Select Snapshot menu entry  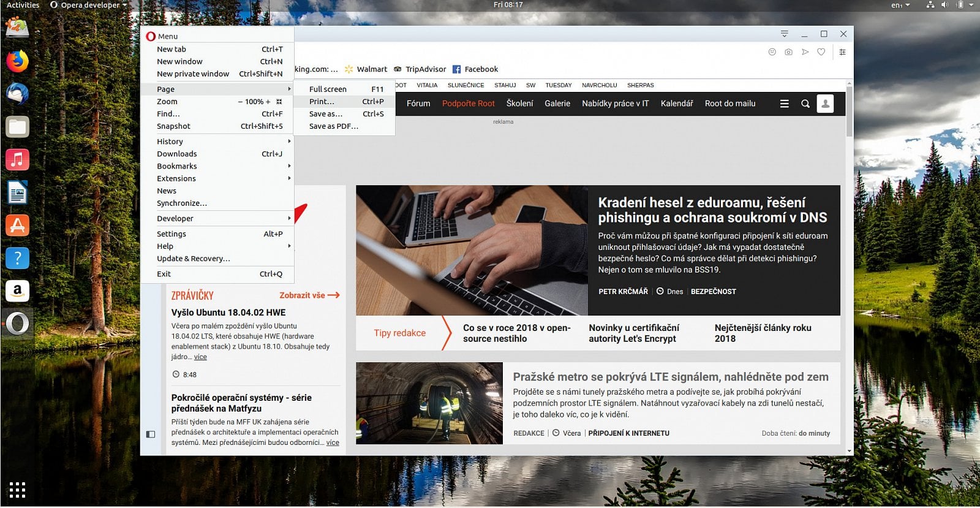coord(217,126)
